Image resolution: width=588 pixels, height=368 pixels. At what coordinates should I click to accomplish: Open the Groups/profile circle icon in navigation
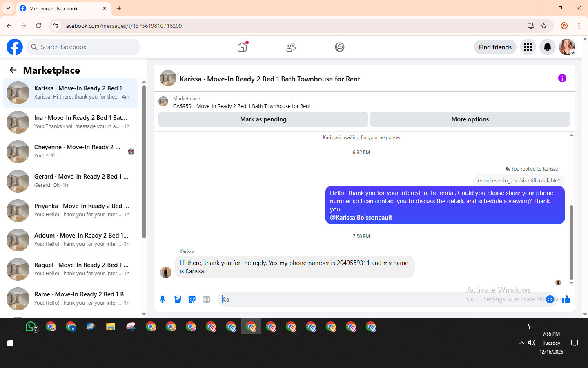click(340, 47)
